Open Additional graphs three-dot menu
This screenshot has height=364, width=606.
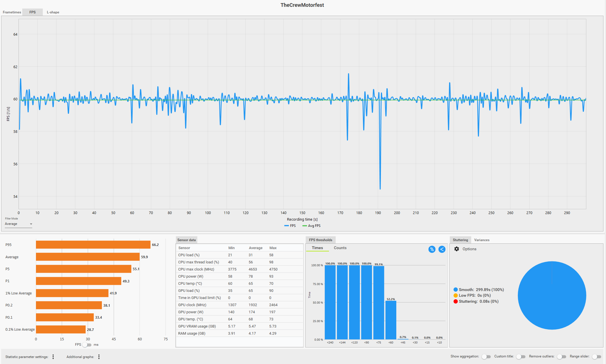point(99,357)
